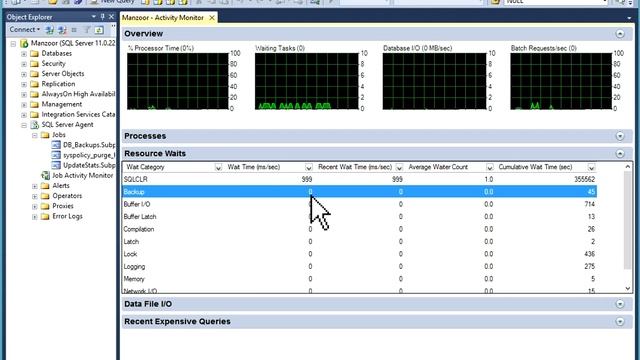Viewport: 640px width, 360px height.
Task: Collapse the Overview section
Action: pyautogui.click(x=620, y=33)
